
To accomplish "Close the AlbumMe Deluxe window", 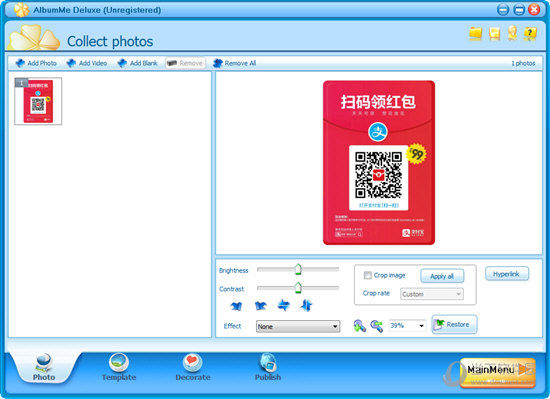I will click(x=534, y=9).
